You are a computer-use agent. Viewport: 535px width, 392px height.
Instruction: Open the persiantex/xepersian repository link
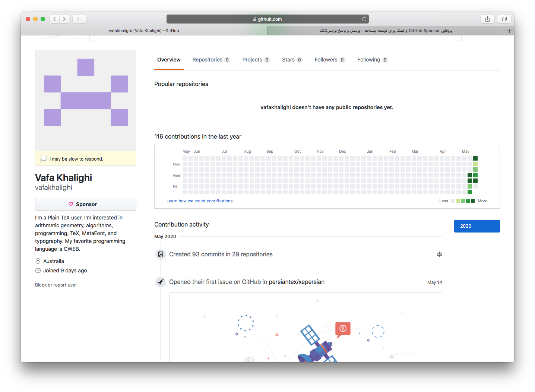[x=297, y=282]
